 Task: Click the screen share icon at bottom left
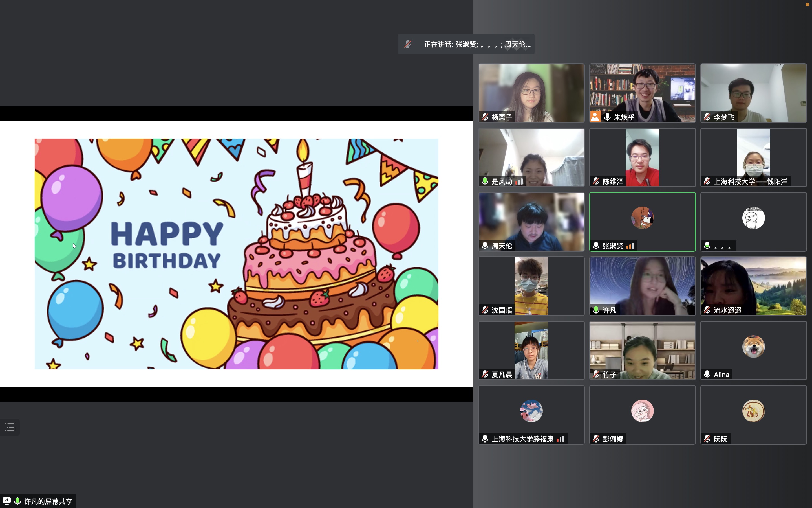7,501
